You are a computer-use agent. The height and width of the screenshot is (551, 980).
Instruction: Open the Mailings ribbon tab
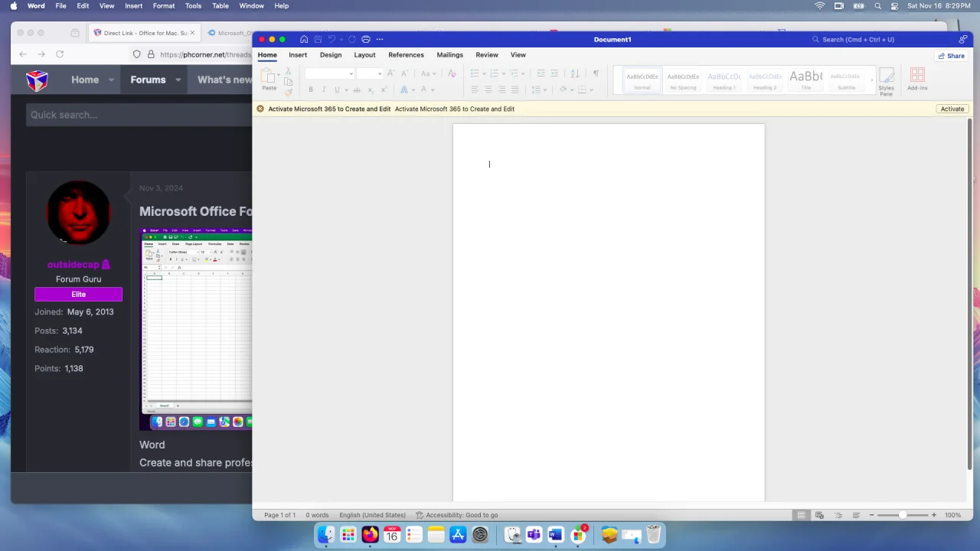[x=449, y=55]
